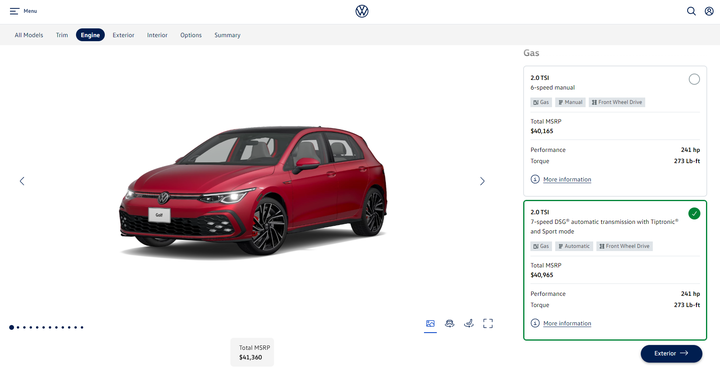The image size is (720, 369).
Task: Open More information for DSG automatic
Action: click(x=567, y=324)
